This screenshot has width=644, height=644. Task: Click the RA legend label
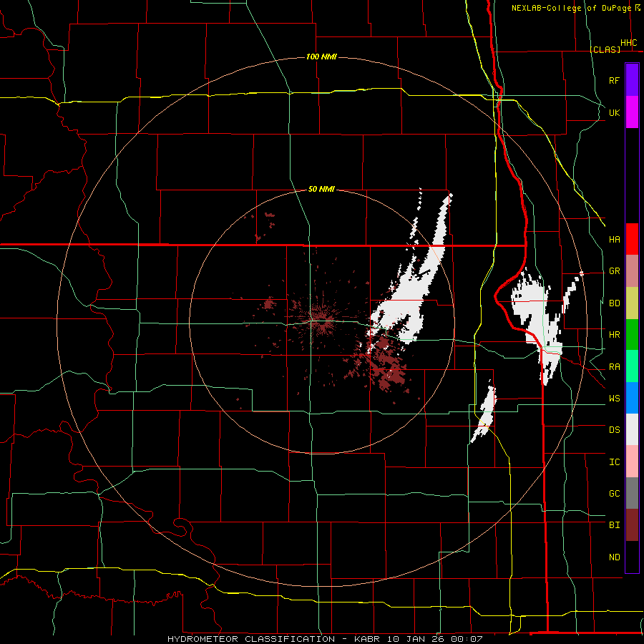(614, 367)
